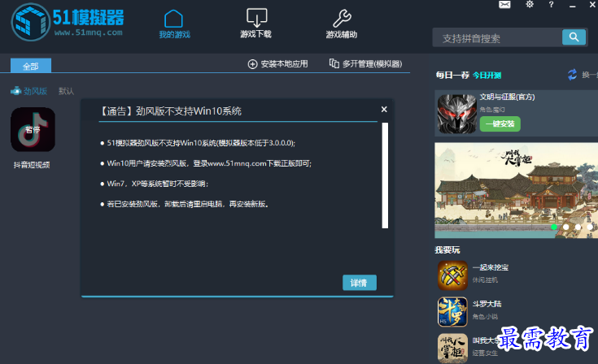Select the second carousel dot

pos(566,227)
